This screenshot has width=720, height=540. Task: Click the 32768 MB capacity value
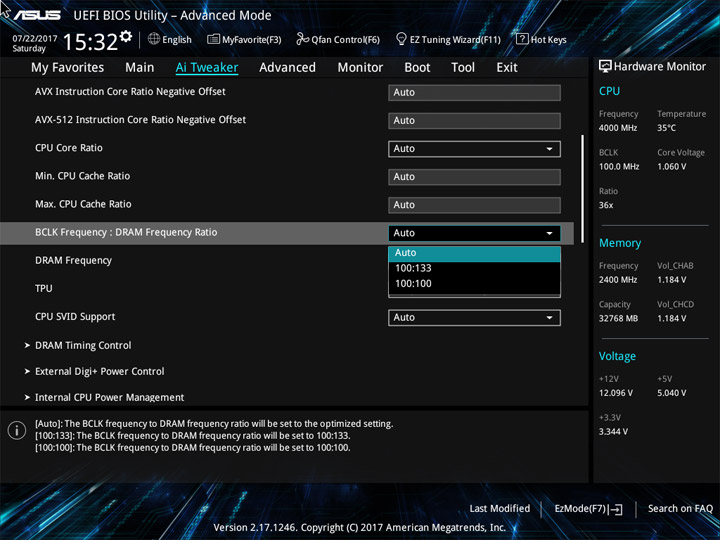coord(618,318)
